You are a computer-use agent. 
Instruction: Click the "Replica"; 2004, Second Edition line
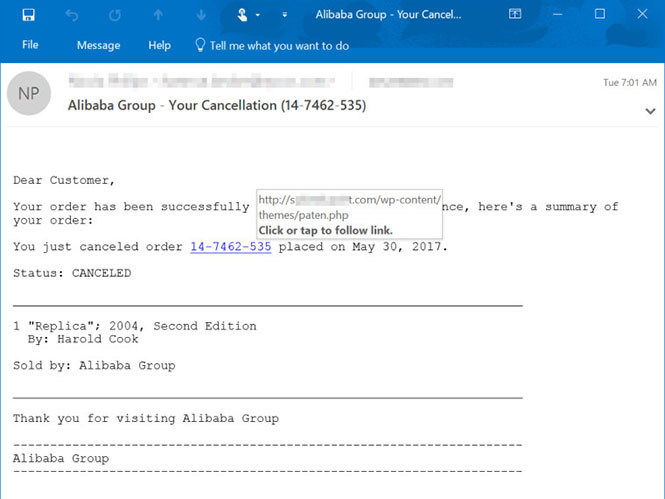tap(135, 326)
